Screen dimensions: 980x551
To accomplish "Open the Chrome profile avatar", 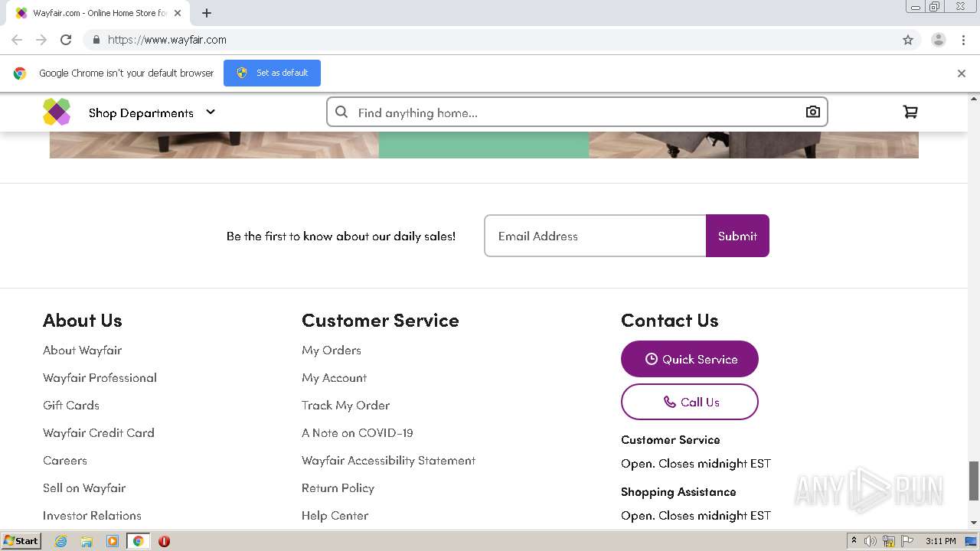I will click(x=939, y=40).
